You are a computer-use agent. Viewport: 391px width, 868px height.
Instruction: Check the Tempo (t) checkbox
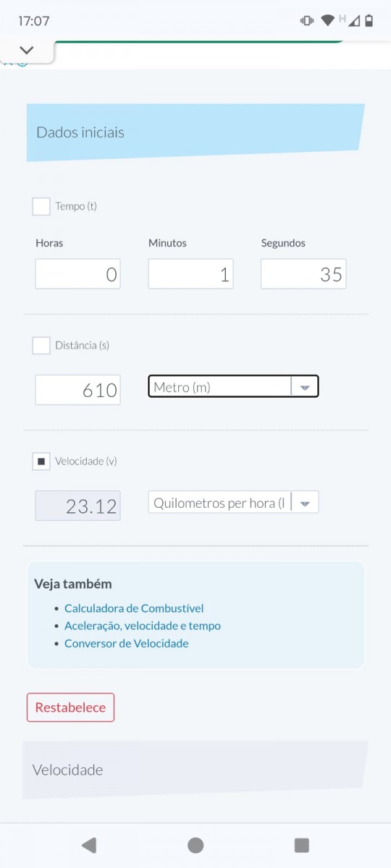tap(41, 207)
